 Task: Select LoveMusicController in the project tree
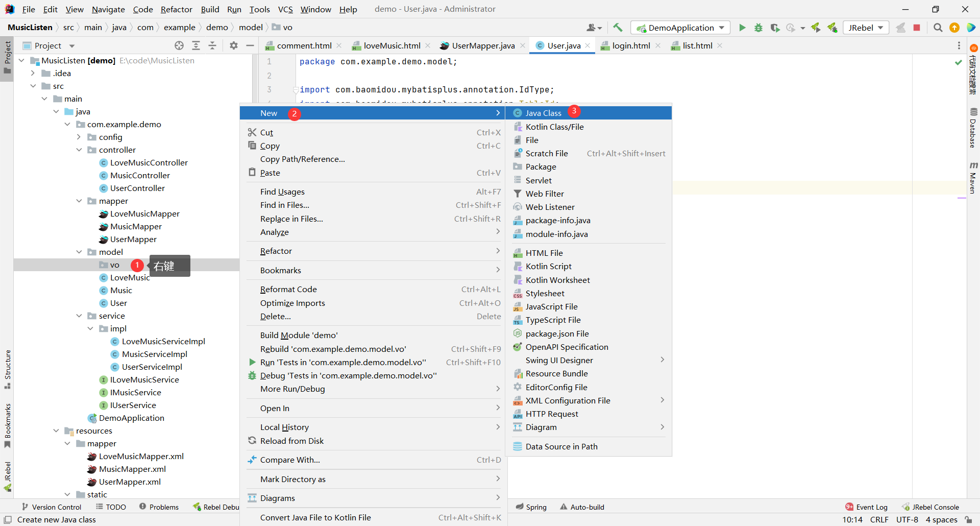143,162
